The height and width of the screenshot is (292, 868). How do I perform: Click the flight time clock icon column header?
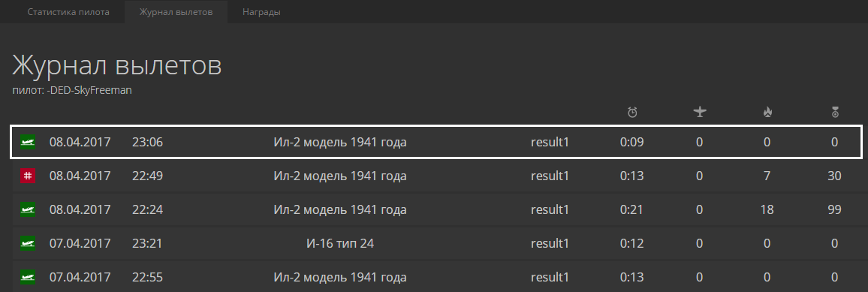[x=632, y=113]
